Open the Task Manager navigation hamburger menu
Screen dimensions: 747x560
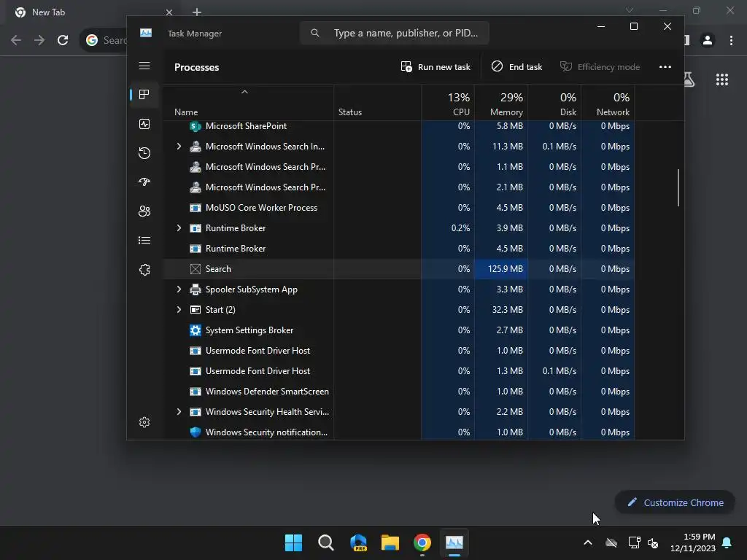click(x=144, y=66)
